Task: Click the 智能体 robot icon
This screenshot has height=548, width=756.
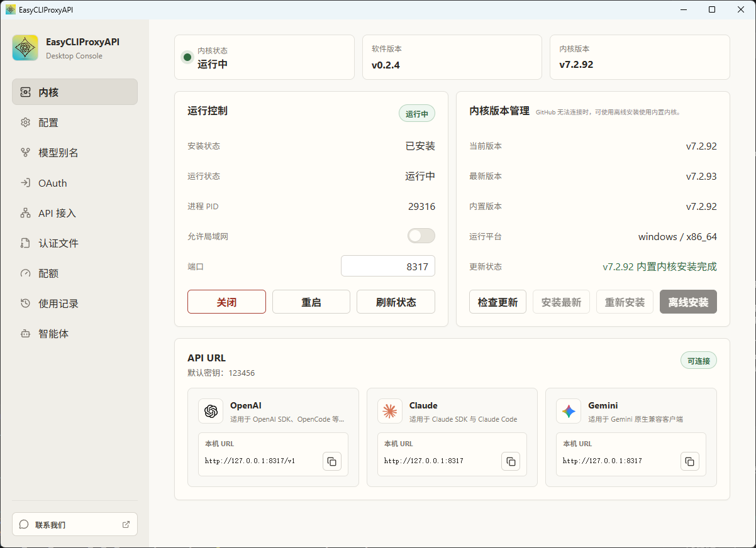Action: coord(25,334)
